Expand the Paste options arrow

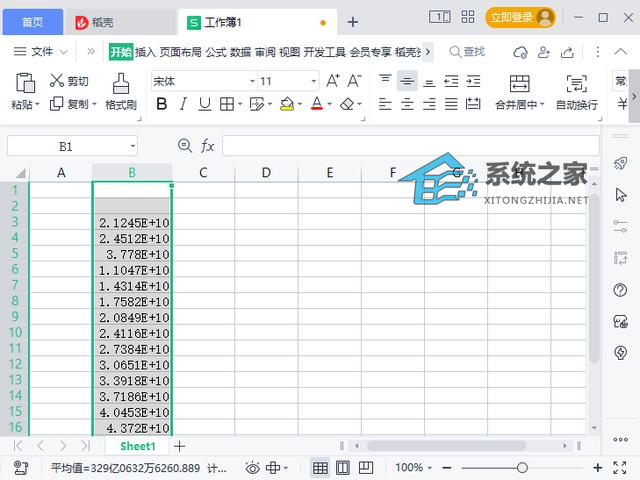[37, 104]
